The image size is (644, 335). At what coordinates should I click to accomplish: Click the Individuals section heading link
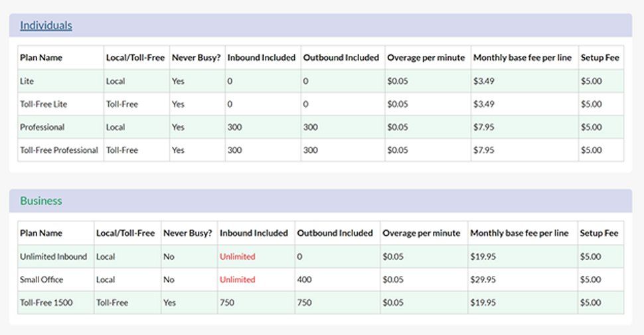[46, 26]
